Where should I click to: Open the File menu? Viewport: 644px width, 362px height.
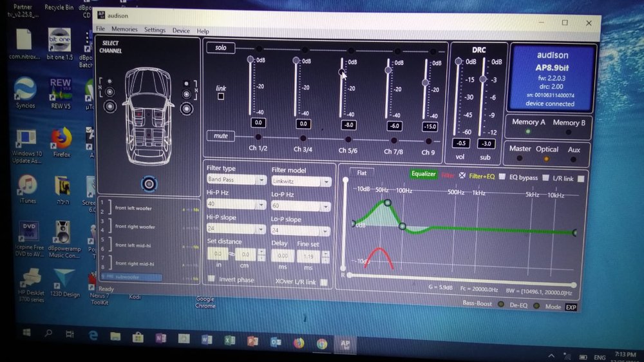tap(100, 29)
